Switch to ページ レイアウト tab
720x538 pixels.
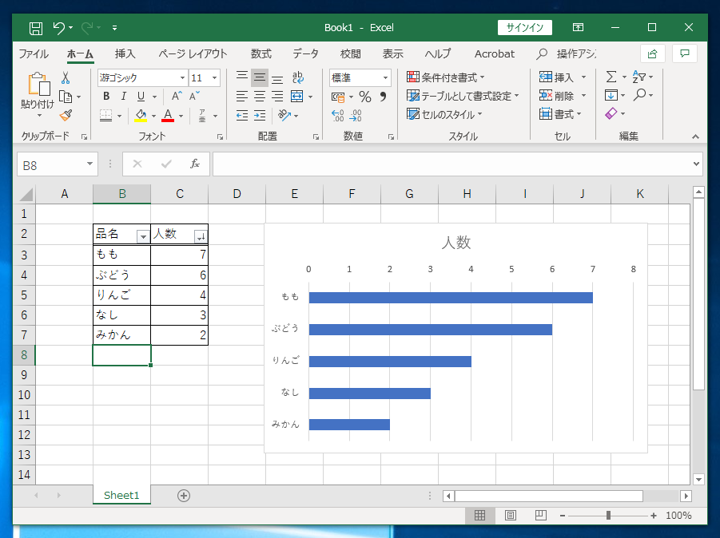(x=193, y=54)
